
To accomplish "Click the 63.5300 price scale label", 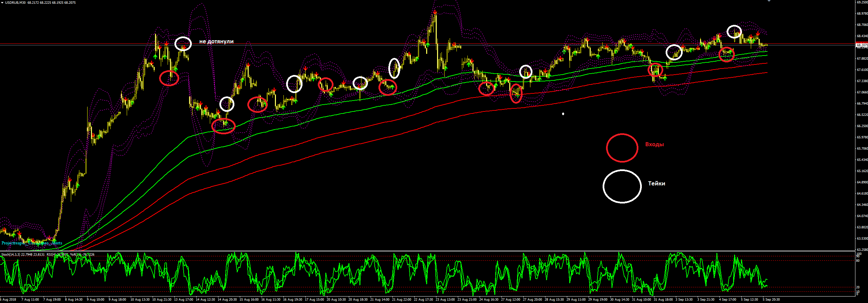I will [x=862, y=239].
